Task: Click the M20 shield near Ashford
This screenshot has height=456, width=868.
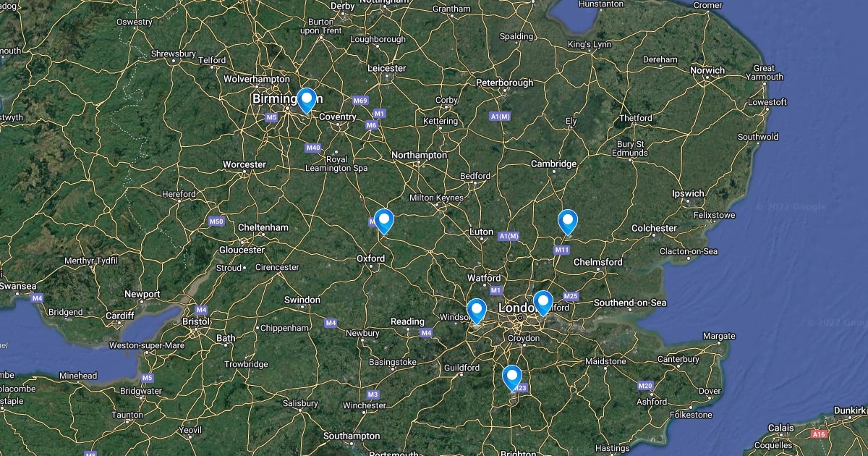Action: click(x=645, y=386)
